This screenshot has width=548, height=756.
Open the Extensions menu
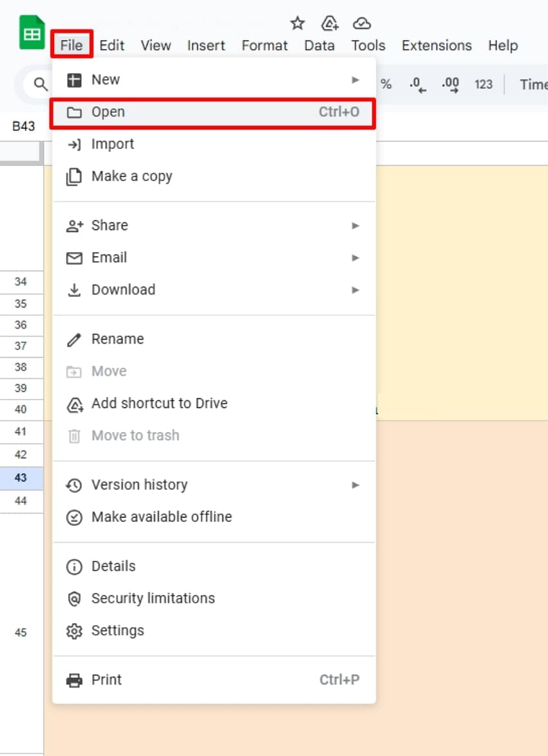pos(436,45)
